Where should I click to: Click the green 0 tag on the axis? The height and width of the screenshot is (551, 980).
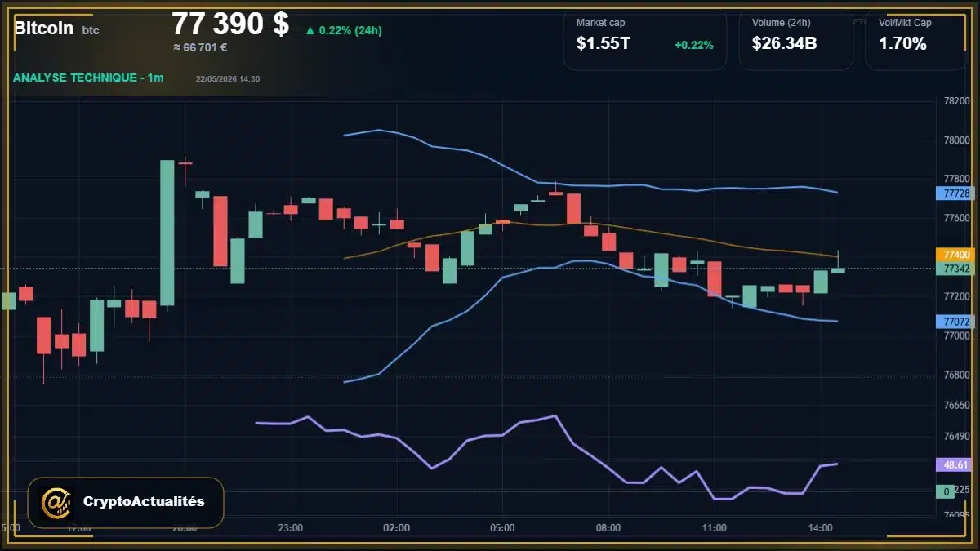point(946,491)
